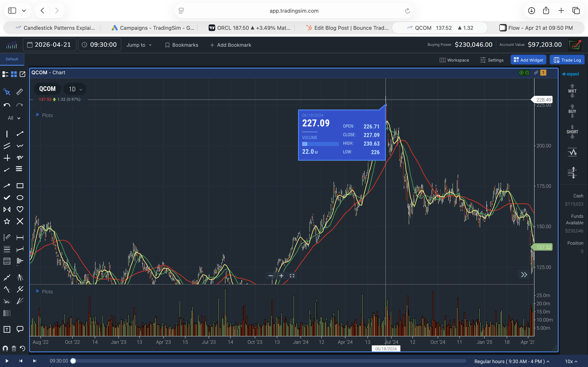Click the Add Widget button

click(528, 60)
